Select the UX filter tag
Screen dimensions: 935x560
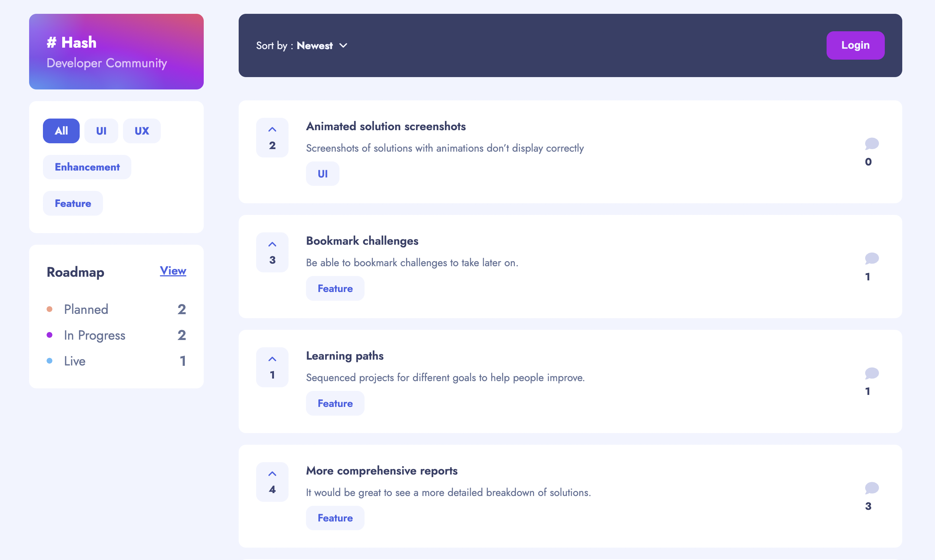click(142, 131)
